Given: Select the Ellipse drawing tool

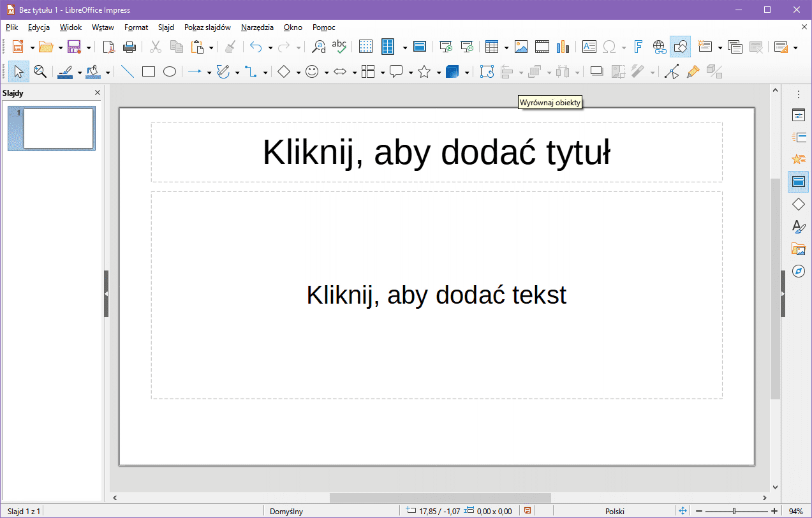Looking at the screenshot, I should (x=169, y=72).
